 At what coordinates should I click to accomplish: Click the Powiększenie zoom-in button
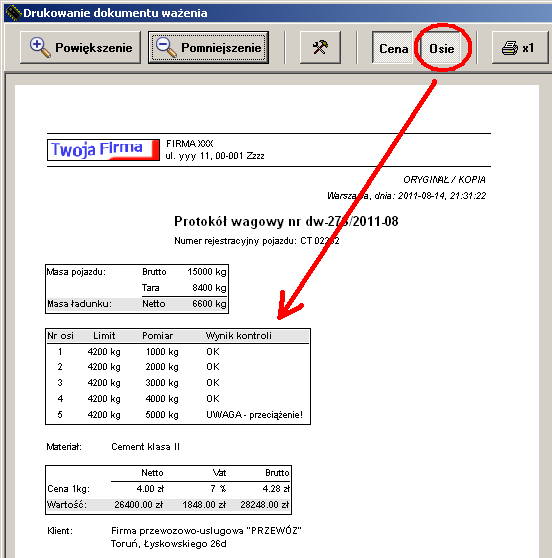(80, 47)
